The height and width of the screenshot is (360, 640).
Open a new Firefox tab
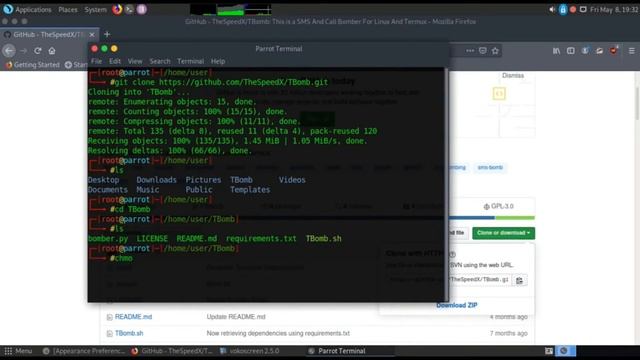click(x=107, y=35)
